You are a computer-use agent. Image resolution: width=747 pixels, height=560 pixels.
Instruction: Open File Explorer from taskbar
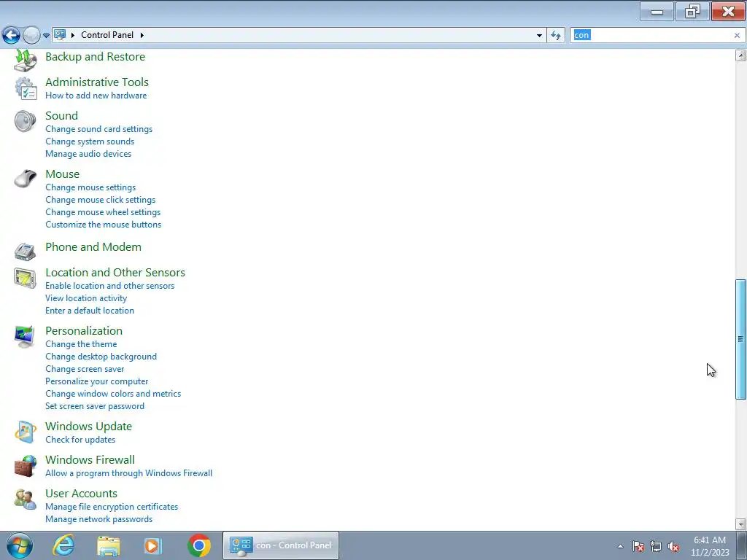pyautogui.click(x=109, y=545)
